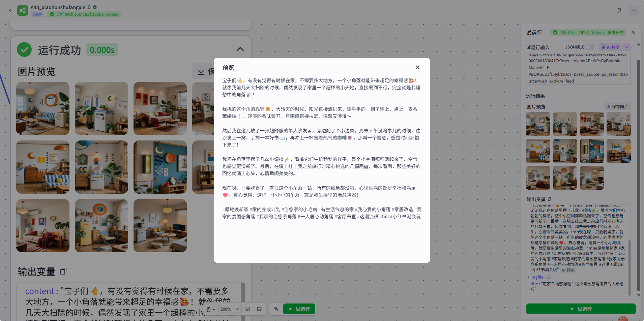Screen dimensions: 644x321
Task: Click the hashtag line in preview dialog
Action: click(322, 213)
